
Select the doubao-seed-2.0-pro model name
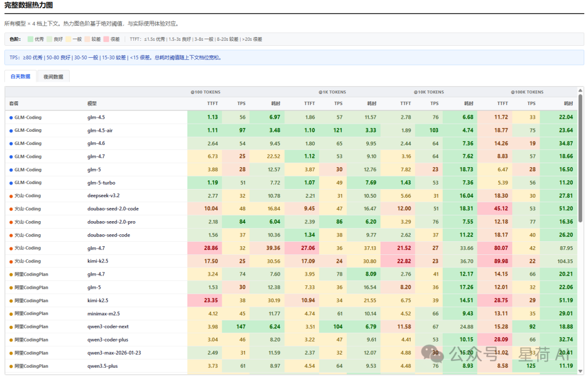pos(112,222)
